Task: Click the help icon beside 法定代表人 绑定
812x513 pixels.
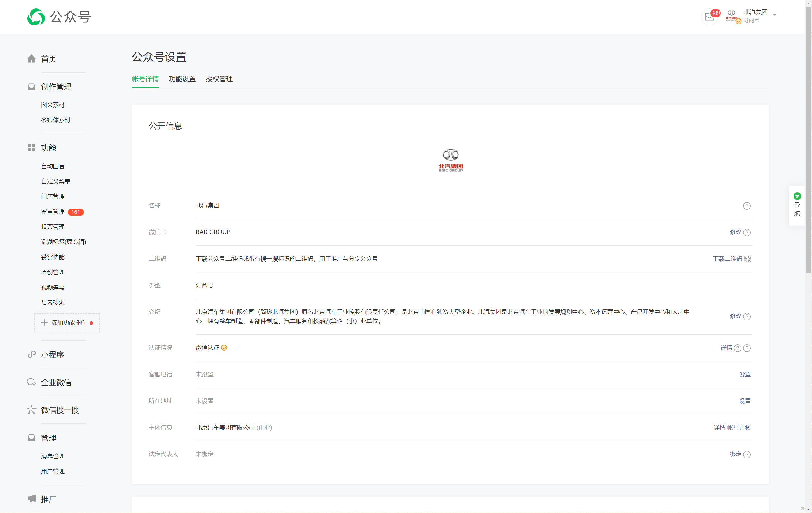Action: click(747, 454)
